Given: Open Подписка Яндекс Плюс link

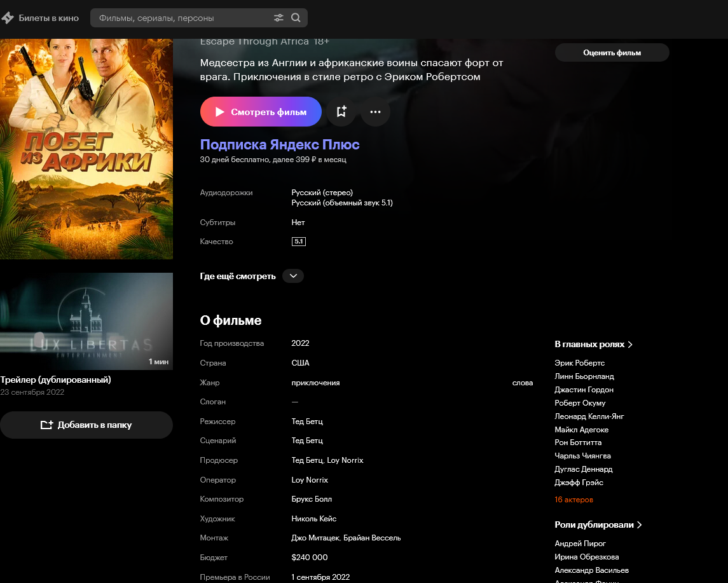Looking at the screenshot, I should point(280,144).
